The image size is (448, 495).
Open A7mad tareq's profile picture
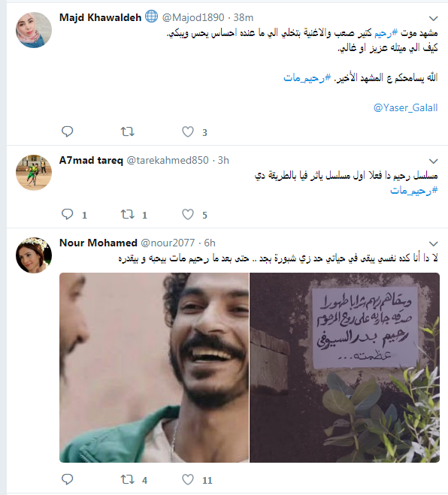click(34, 172)
